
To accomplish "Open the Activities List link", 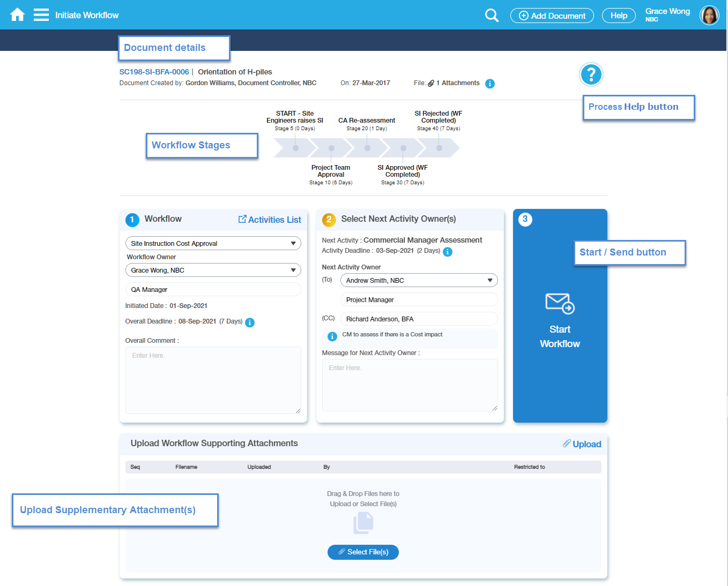I will (270, 220).
